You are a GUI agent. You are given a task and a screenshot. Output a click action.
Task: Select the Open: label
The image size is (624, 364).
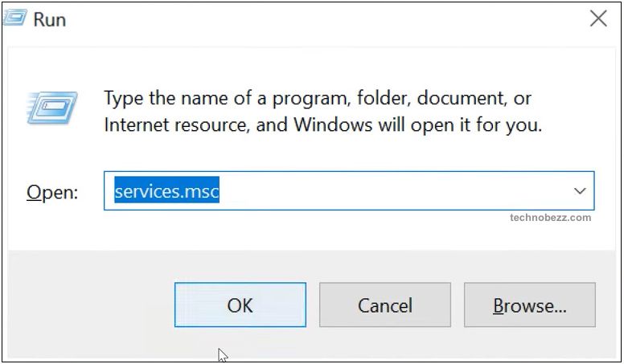pos(52,193)
